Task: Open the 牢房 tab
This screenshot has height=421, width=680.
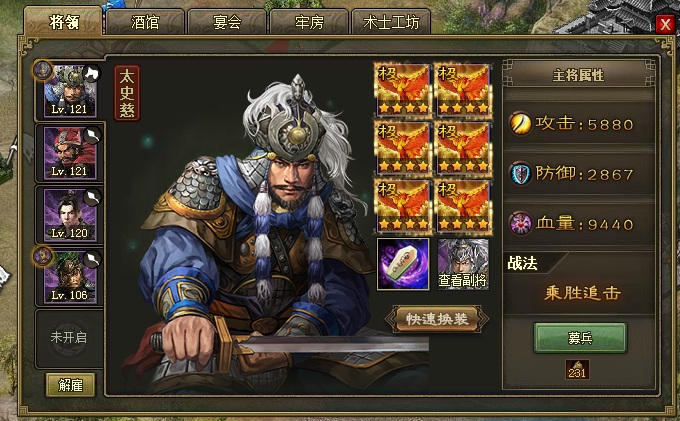Action: coord(309,22)
